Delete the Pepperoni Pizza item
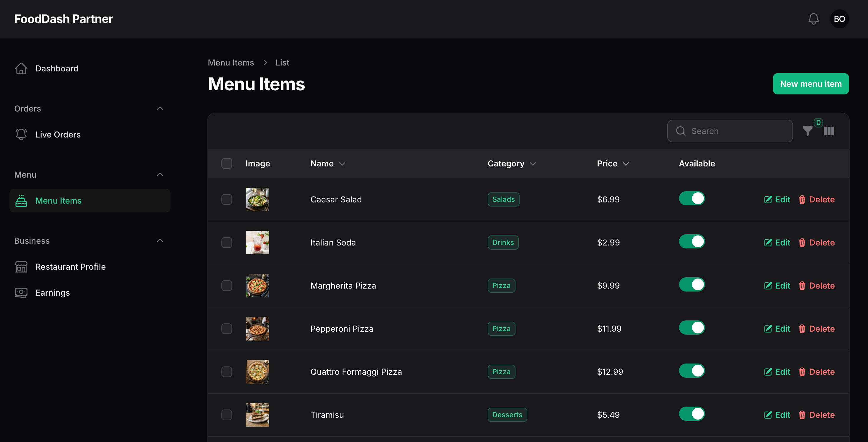The image size is (868, 442). tap(816, 329)
